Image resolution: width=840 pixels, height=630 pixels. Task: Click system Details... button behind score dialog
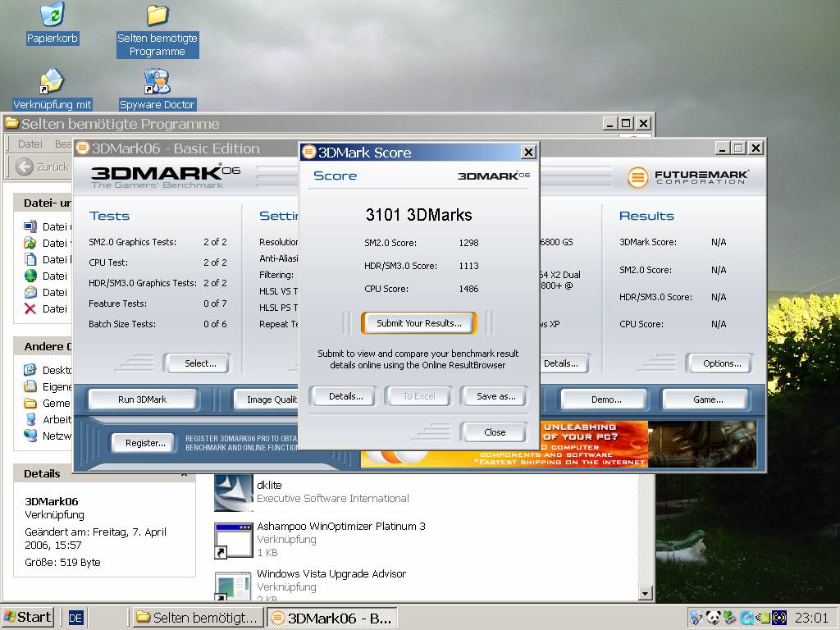pos(564,363)
